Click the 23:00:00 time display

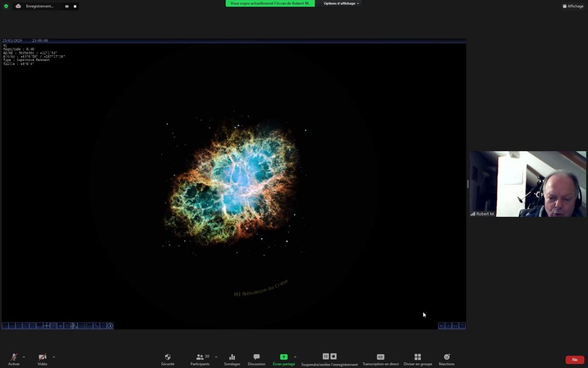(40, 41)
